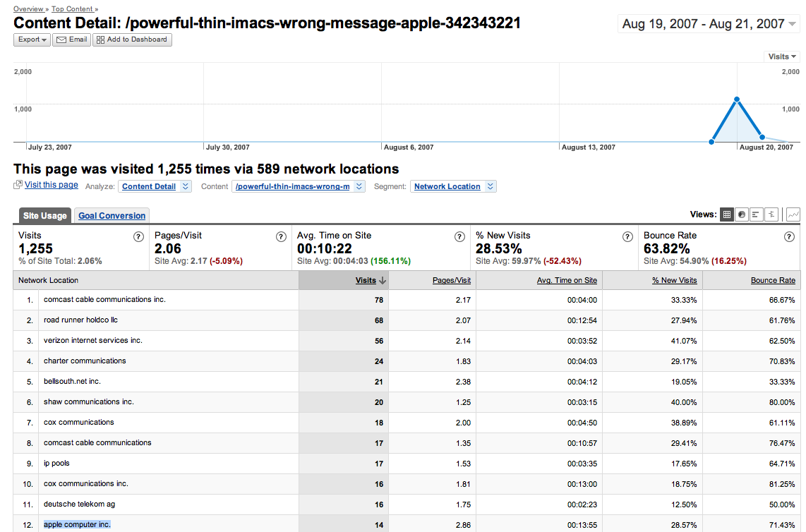
Task: Open the Segment Network Location dropdown
Action: 453,186
